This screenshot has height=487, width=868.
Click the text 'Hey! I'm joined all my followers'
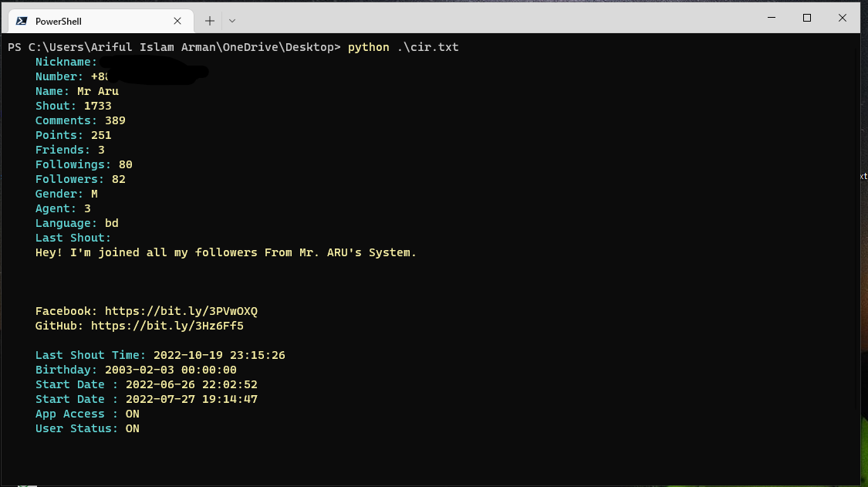tap(146, 252)
